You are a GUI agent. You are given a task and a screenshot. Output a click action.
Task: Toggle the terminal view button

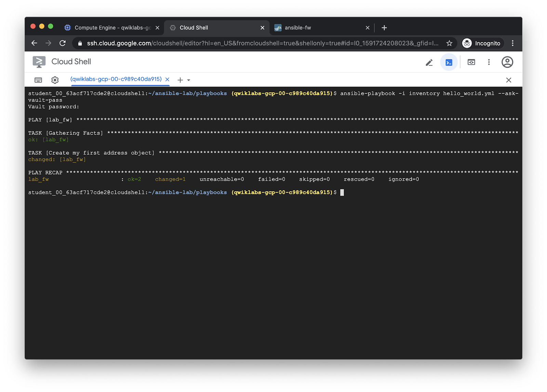pyautogui.click(x=449, y=62)
